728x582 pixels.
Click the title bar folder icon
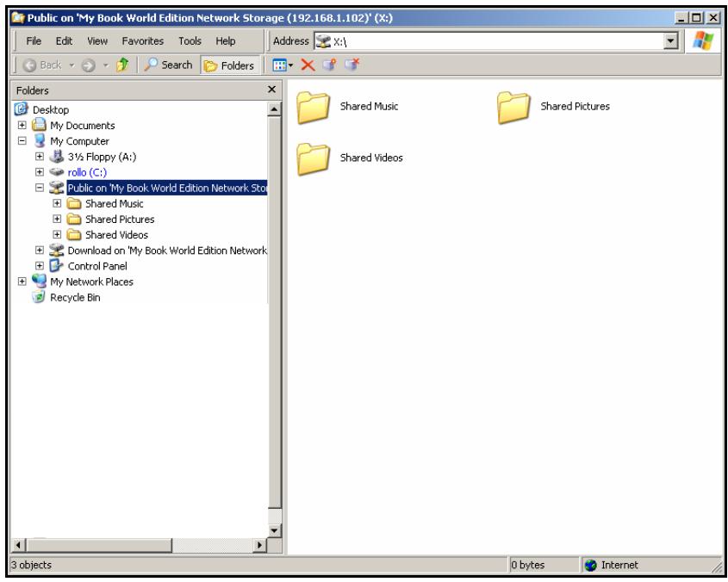pos(18,18)
